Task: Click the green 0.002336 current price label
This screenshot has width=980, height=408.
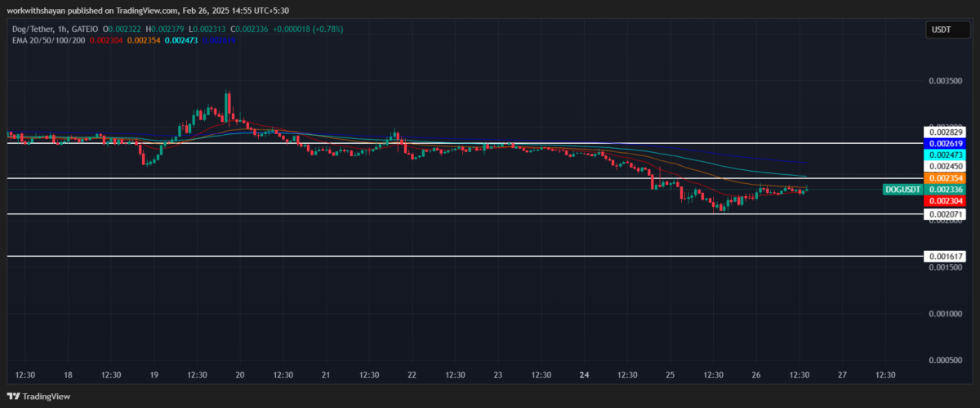Action: (x=942, y=190)
